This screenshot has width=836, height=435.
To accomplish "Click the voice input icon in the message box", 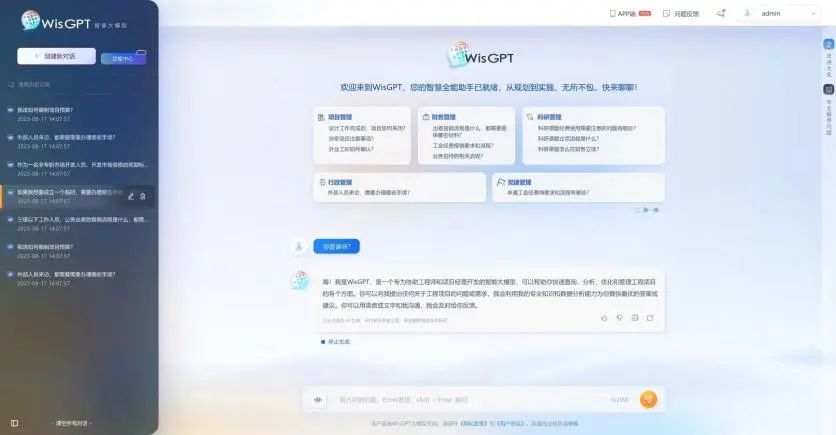I will click(x=318, y=400).
